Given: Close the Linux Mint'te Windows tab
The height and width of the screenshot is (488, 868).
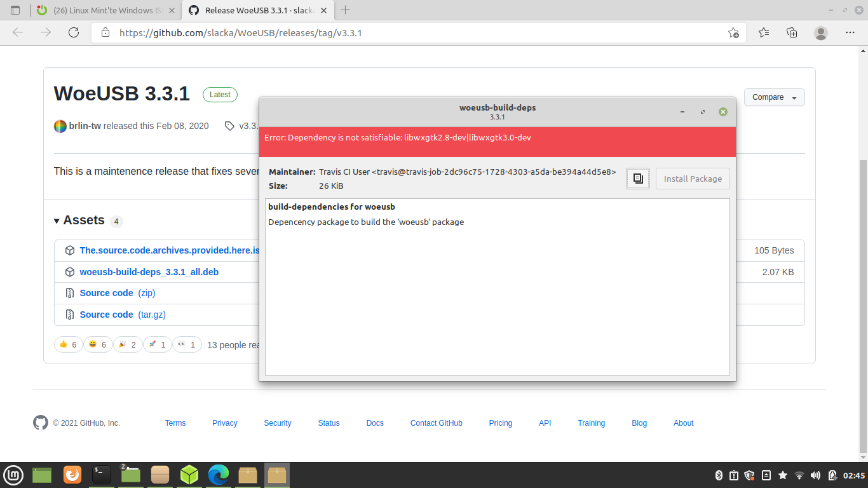Looking at the screenshot, I should point(171,10).
